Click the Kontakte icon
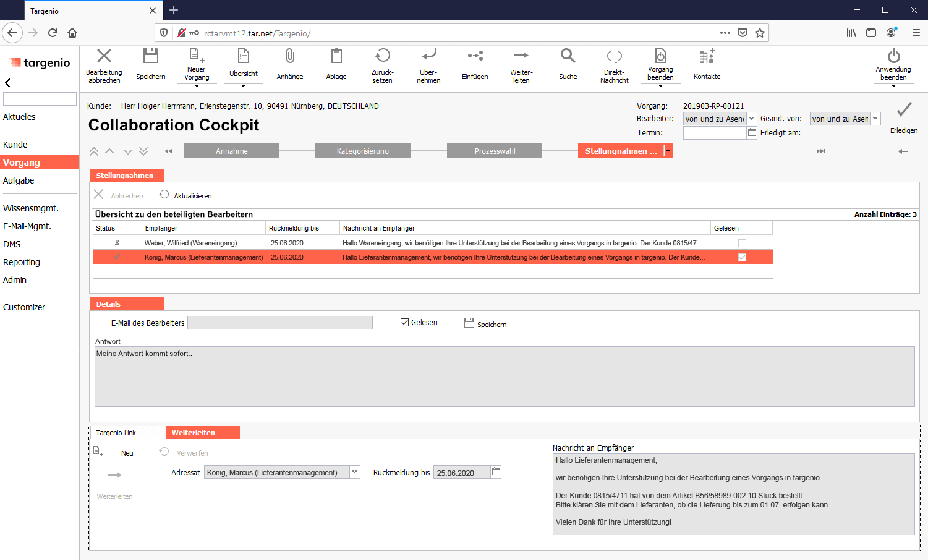Screen dimensions: 928x560 (x=707, y=57)
